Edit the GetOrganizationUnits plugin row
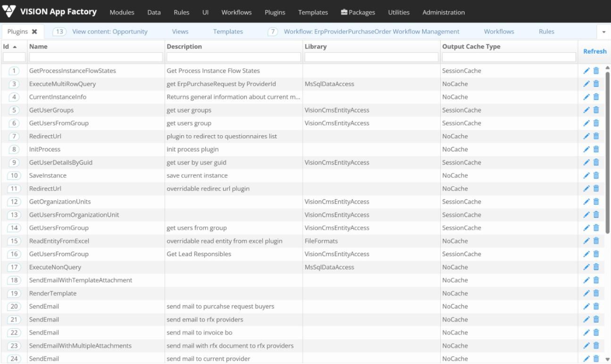Screen dimensions: 611x364 (586, 202)
